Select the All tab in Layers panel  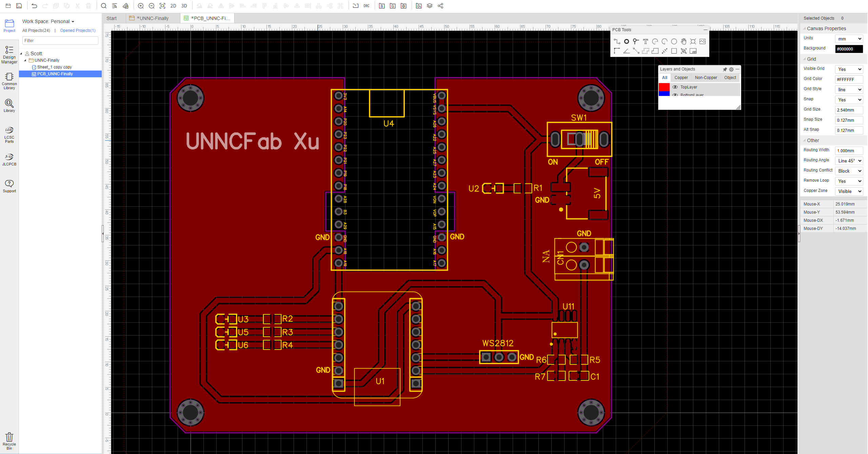click(665, 78)
